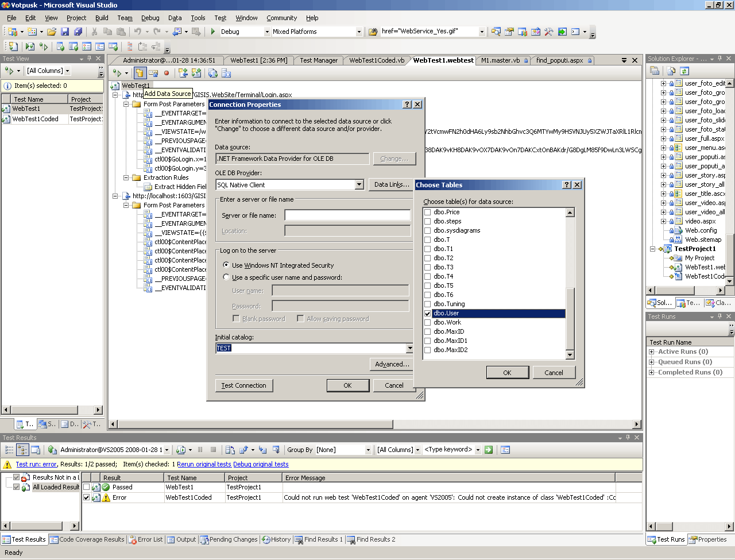Click the Advanced... button
This screenshot has height=560, width=735.
tap(392, 364)
